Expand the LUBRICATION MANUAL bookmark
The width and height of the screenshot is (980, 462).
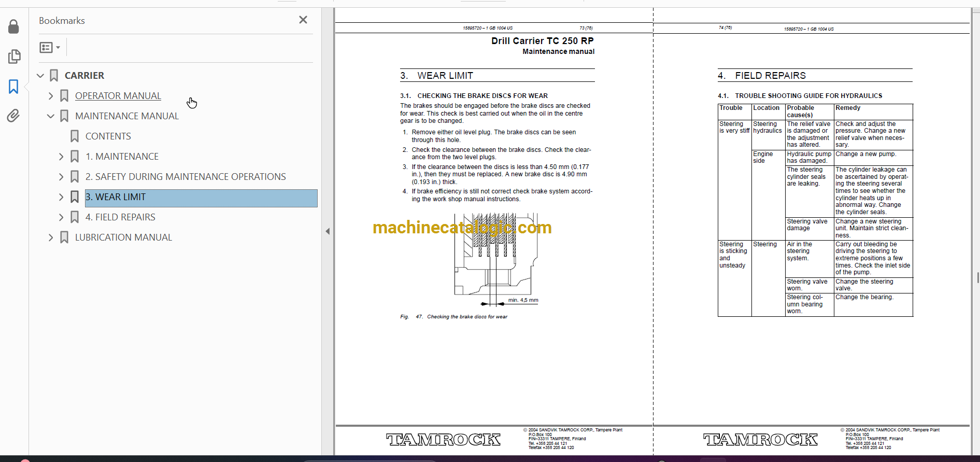click(x=51, y=237)
